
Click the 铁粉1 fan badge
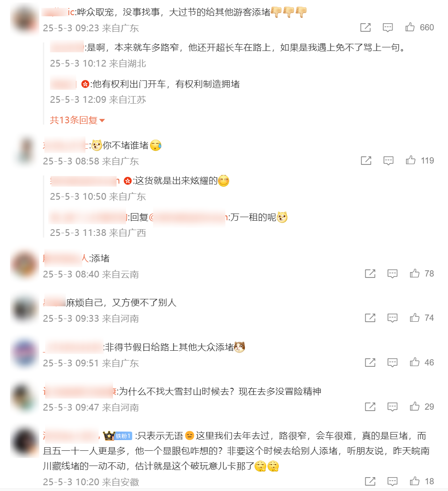123,436
